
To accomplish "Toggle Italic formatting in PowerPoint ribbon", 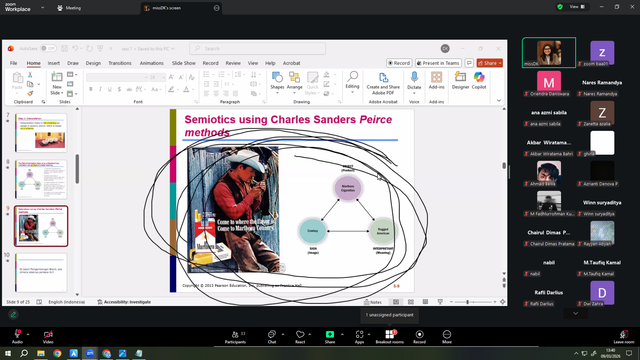I will click(x=100, y=89).
